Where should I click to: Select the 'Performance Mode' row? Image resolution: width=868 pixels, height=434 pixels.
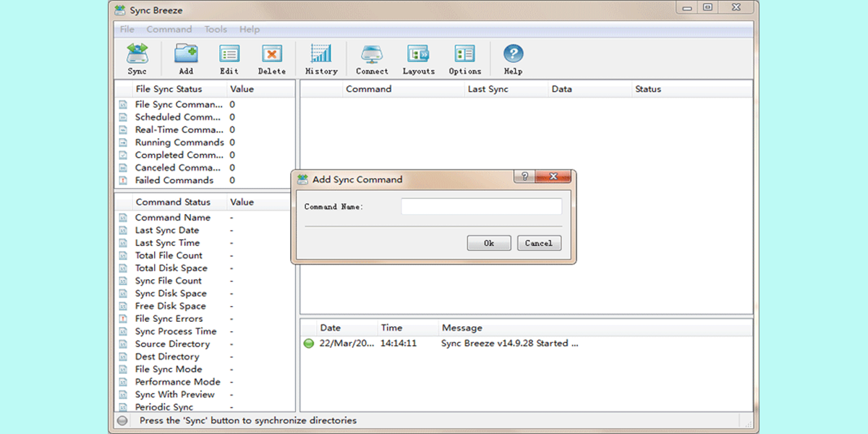(205, 382)
